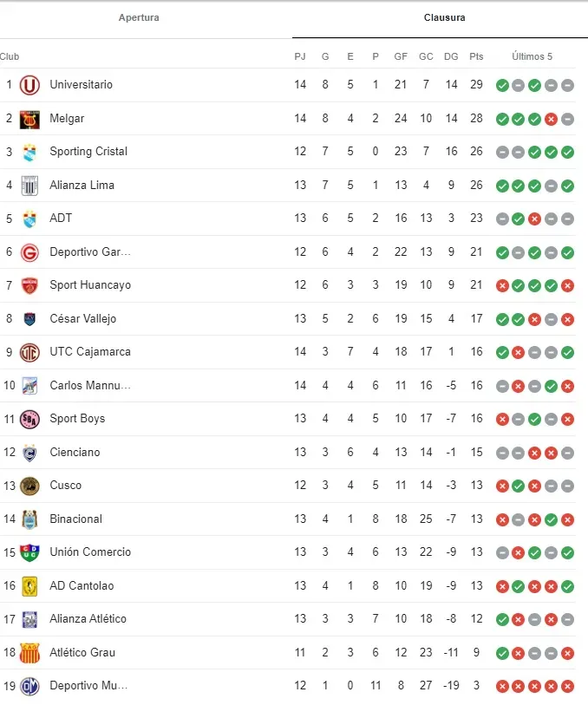Open the Sport Boys team page
The height and width of the screenshot is (705, 588).
(x=78, y=418)
